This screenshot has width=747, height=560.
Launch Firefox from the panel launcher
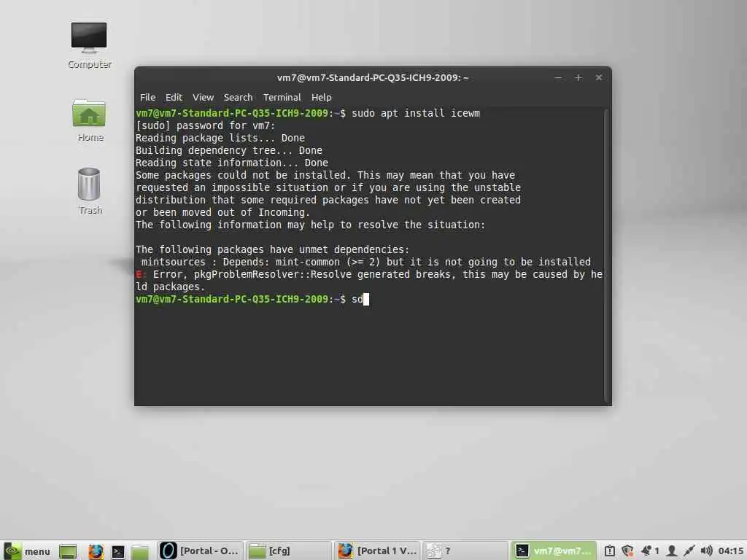[x=96, y=551]
